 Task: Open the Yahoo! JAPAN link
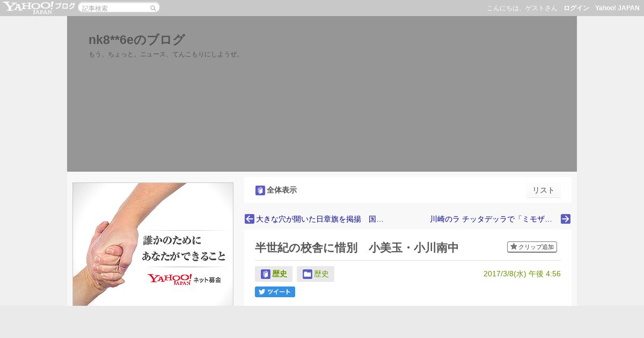(x=617, y=8)
